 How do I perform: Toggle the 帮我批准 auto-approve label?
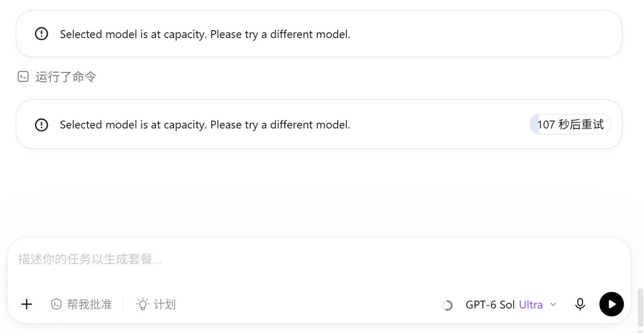(x=89, y=304)
